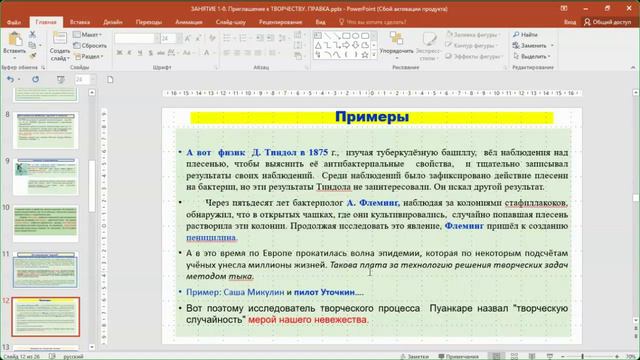Click Increase font size icon

tap(187, 39)
